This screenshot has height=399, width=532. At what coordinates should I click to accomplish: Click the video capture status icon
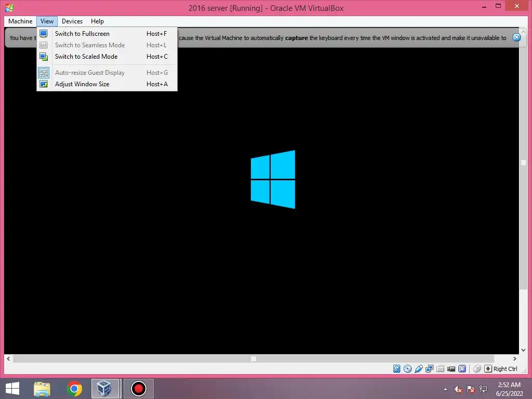pos(451,369)
